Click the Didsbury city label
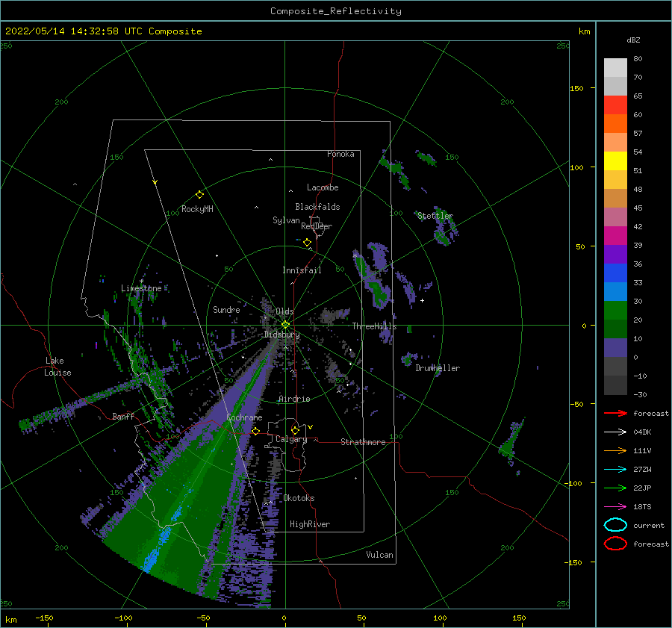The image size is (672, 628). pos(281,335)
